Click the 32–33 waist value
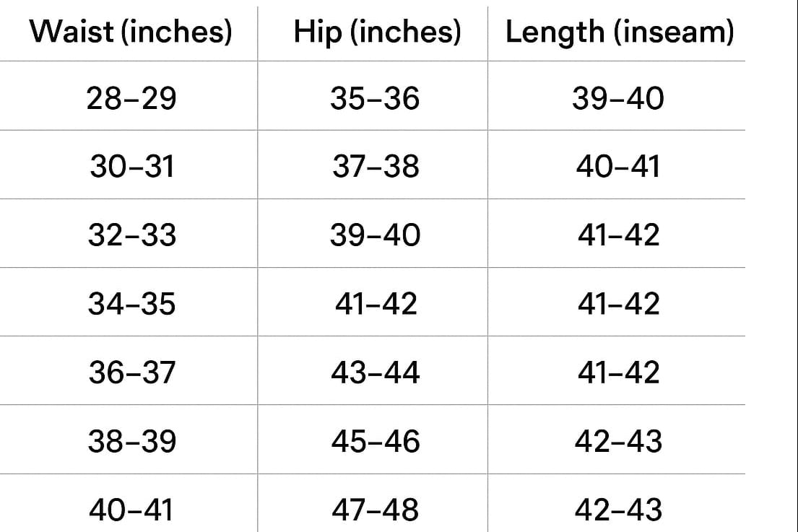The width and height of the screenshot is (798, 532). 131,236
